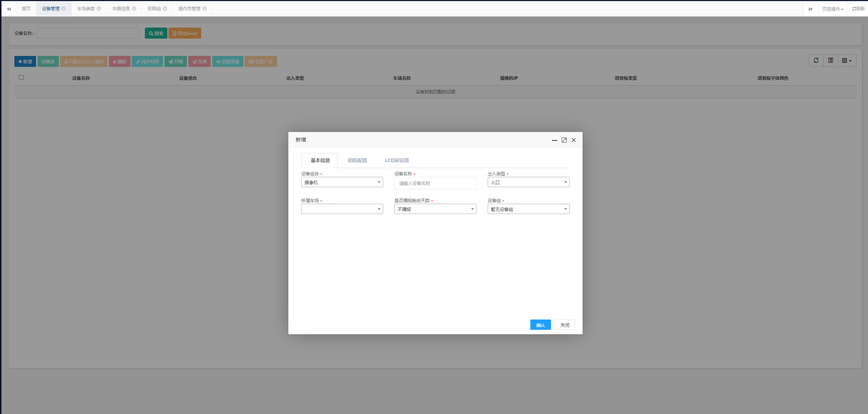The width and height of the screenshot is (868, 414).
Task: Close the 权限组 tab with its x icon
Action: click(x=165, y=8)
